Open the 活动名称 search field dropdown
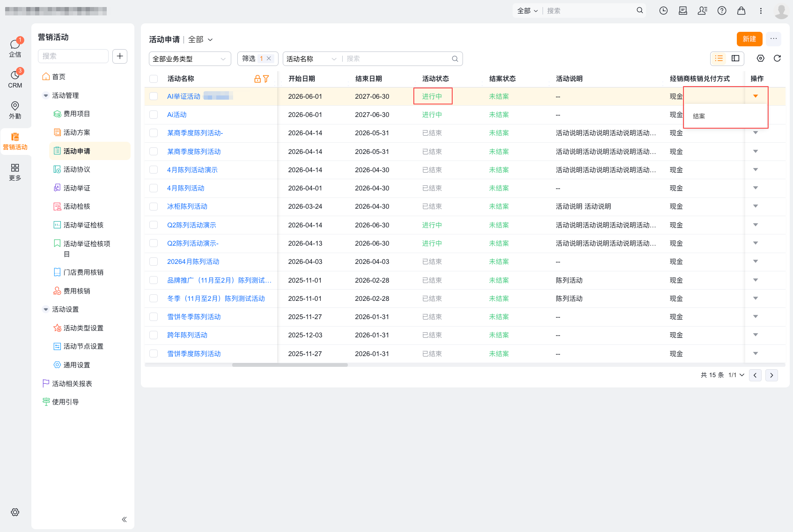The image size is (793, 532). click(311, 58)
